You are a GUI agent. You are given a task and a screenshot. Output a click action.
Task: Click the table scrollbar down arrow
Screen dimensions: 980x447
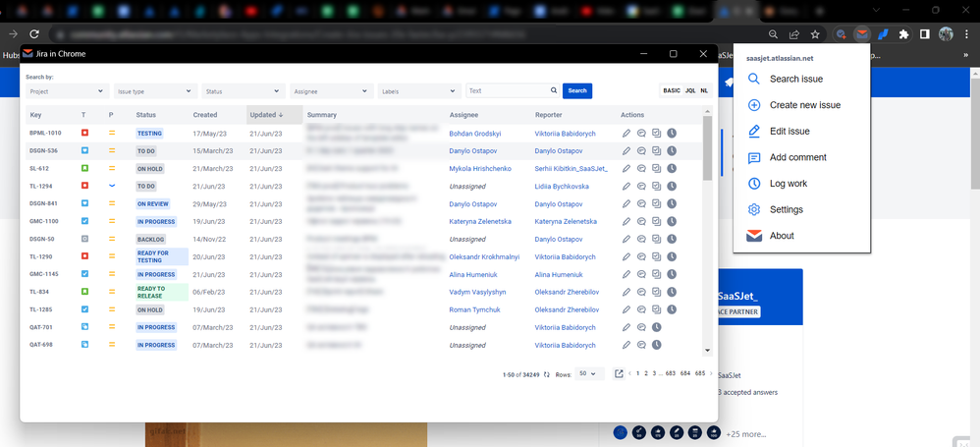point(707,352)
